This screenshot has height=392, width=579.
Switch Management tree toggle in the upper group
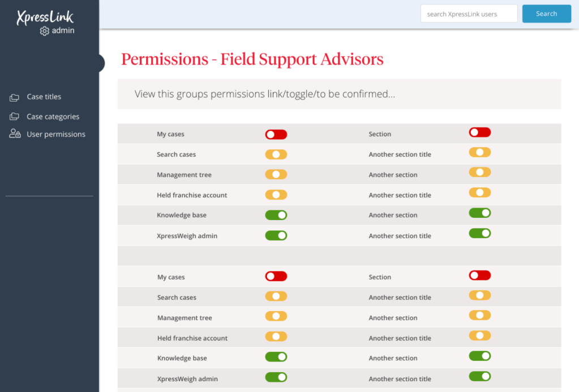[276, 175]
